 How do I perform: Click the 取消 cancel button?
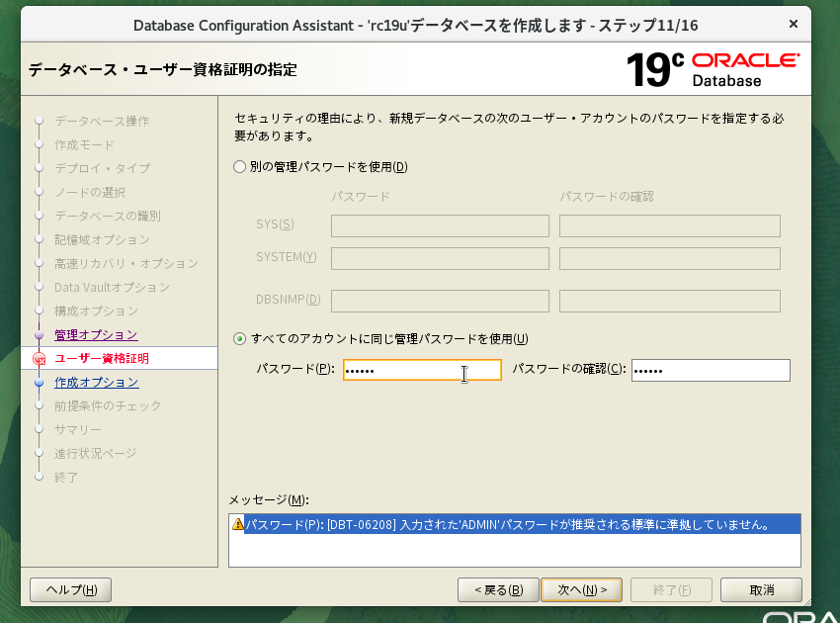point(761,589)
